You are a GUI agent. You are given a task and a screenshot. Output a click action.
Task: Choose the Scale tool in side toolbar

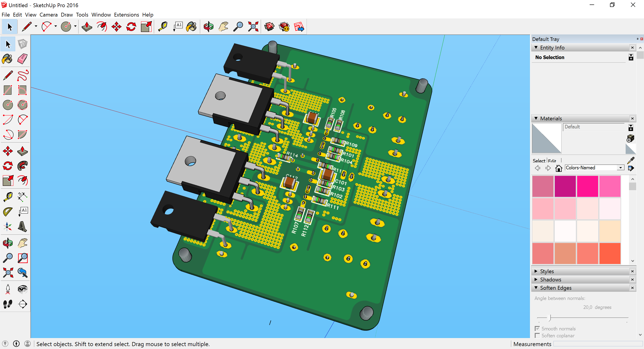(x=8, y=180)
